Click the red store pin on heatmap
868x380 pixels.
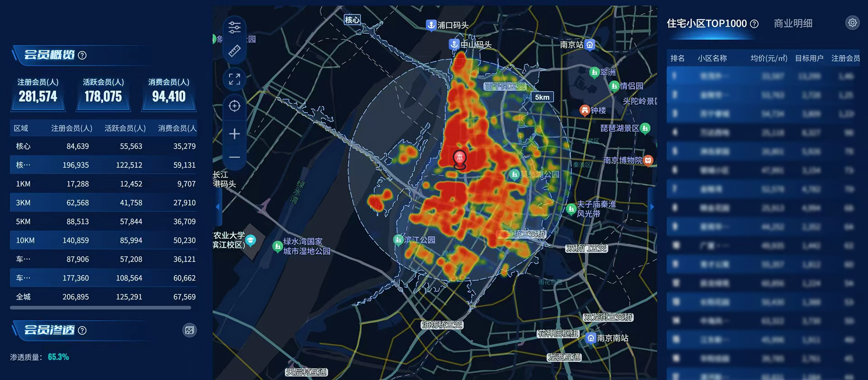pos(459,158)
